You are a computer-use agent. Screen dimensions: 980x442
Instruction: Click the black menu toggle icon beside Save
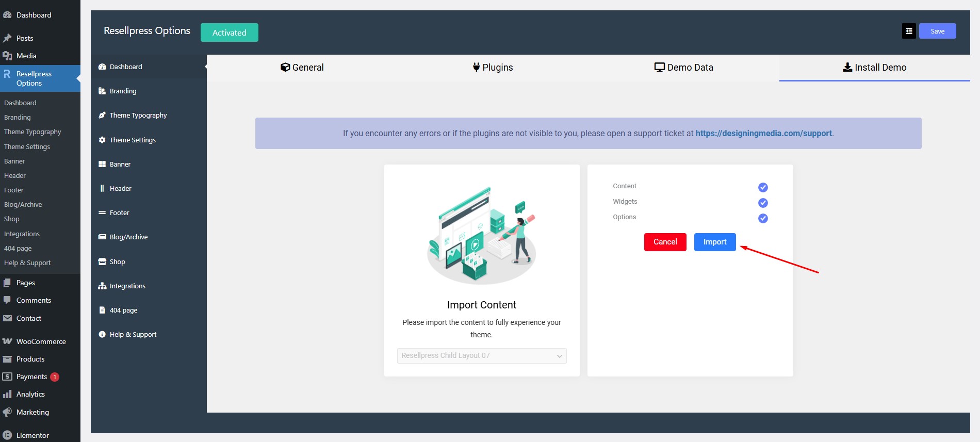click(909, 31)
